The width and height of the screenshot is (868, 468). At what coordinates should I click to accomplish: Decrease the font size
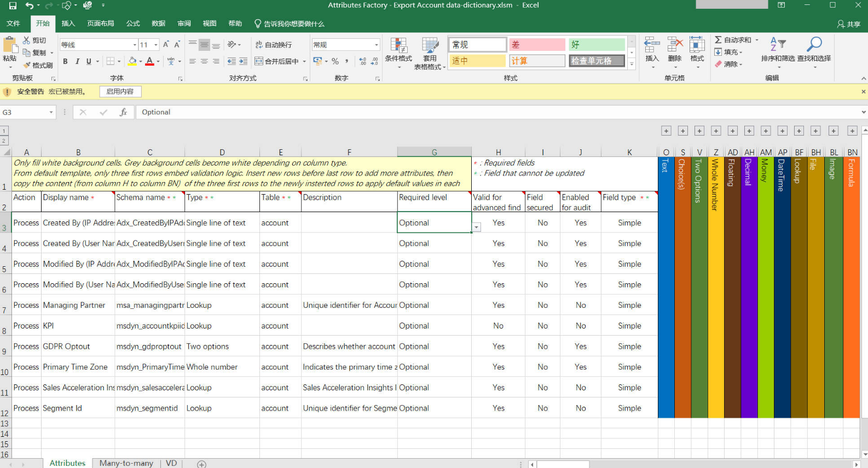pos(177,44)
